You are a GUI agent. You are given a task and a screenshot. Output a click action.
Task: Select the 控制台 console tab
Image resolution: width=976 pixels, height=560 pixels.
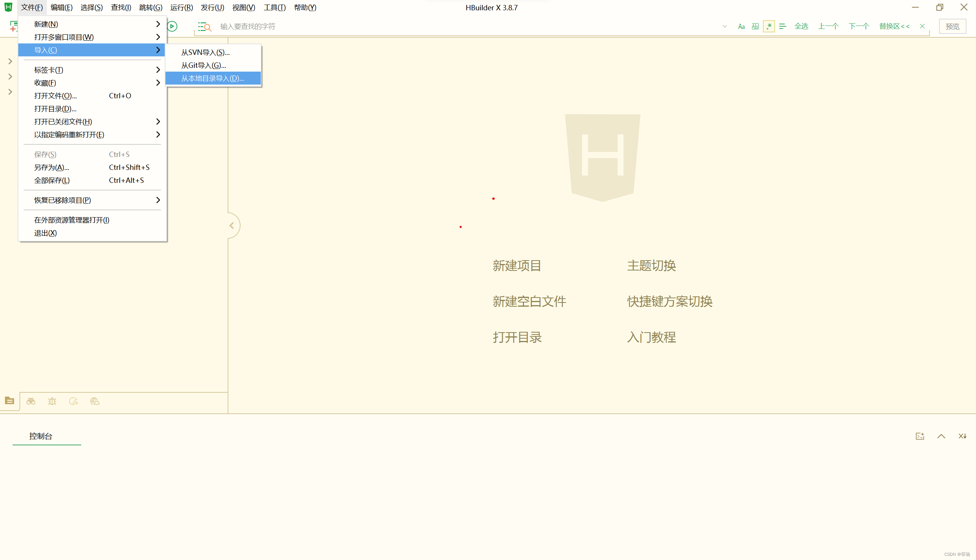point(41,436)
